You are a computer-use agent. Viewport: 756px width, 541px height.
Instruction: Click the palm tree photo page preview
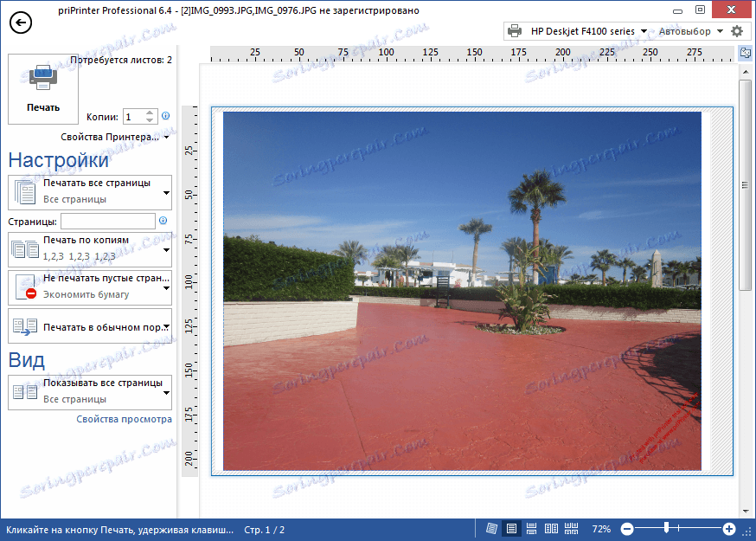coord(462,291)
